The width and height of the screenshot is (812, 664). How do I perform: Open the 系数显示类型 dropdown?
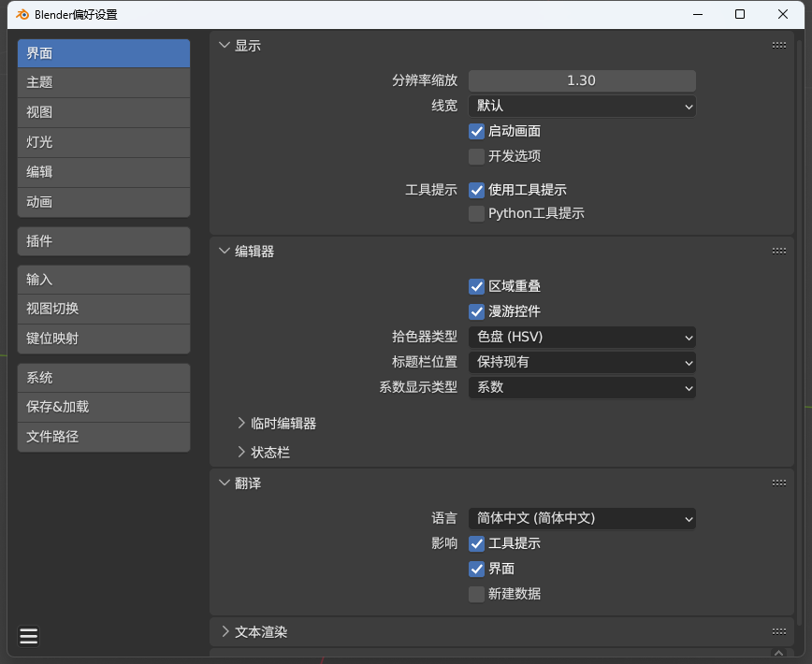582,387
